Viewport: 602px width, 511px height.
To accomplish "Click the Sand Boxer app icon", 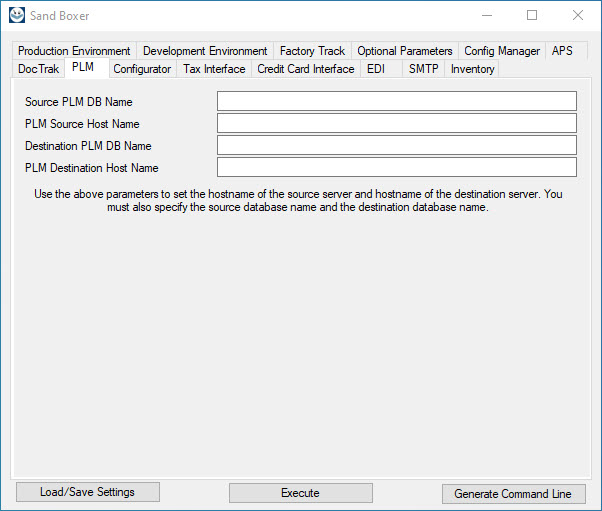I will (18, 15).
